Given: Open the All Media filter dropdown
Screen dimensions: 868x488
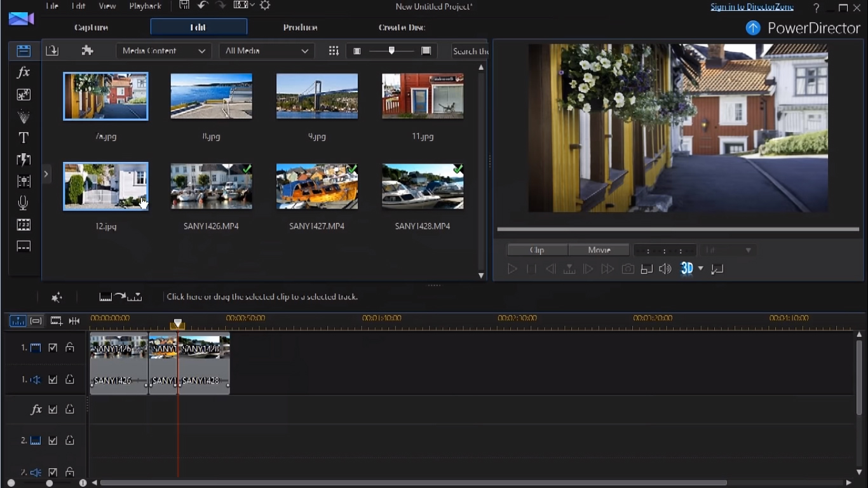Looking at the screenshot, I should pos(267,51).
